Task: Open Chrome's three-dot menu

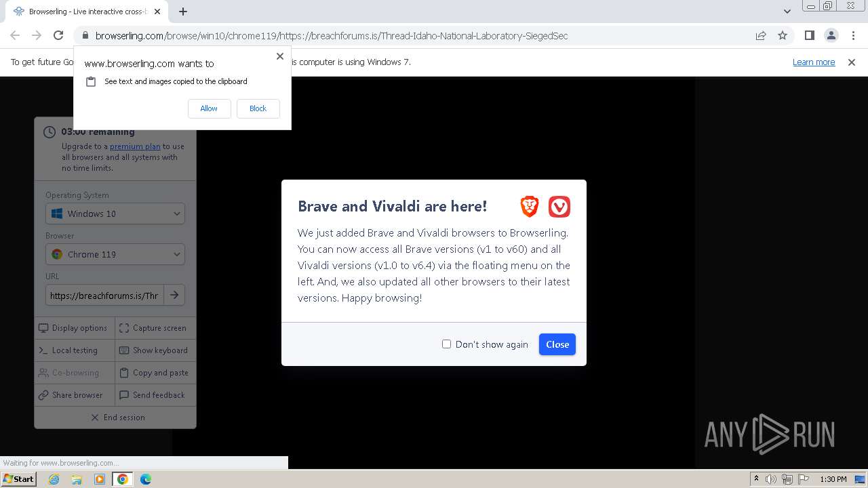Action: 853,36
